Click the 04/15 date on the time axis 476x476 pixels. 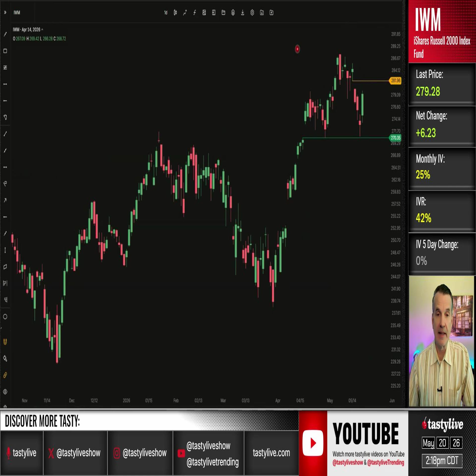coord(300,401)
